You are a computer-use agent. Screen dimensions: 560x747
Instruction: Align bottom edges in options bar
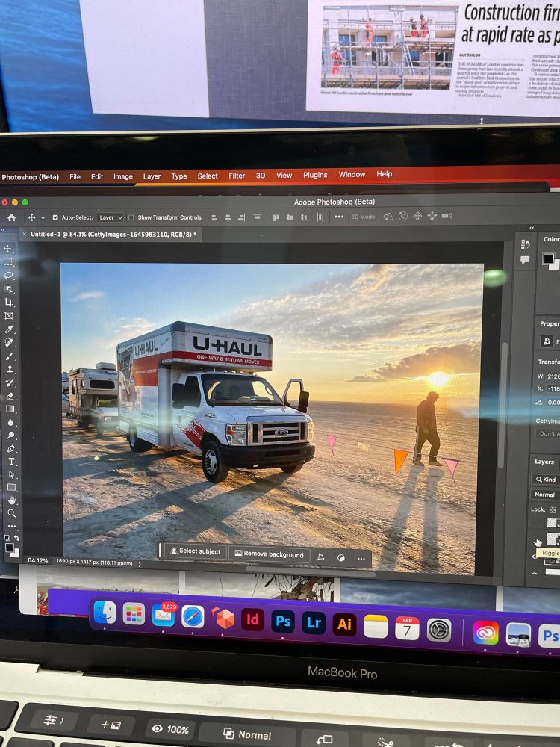(x=304, y=217)
